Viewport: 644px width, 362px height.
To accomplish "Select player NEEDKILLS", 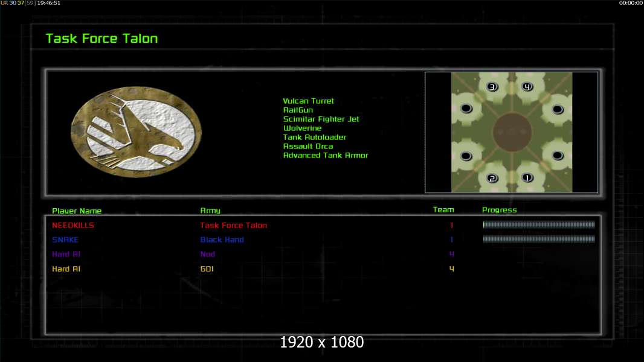I will [x=72, y=225].
